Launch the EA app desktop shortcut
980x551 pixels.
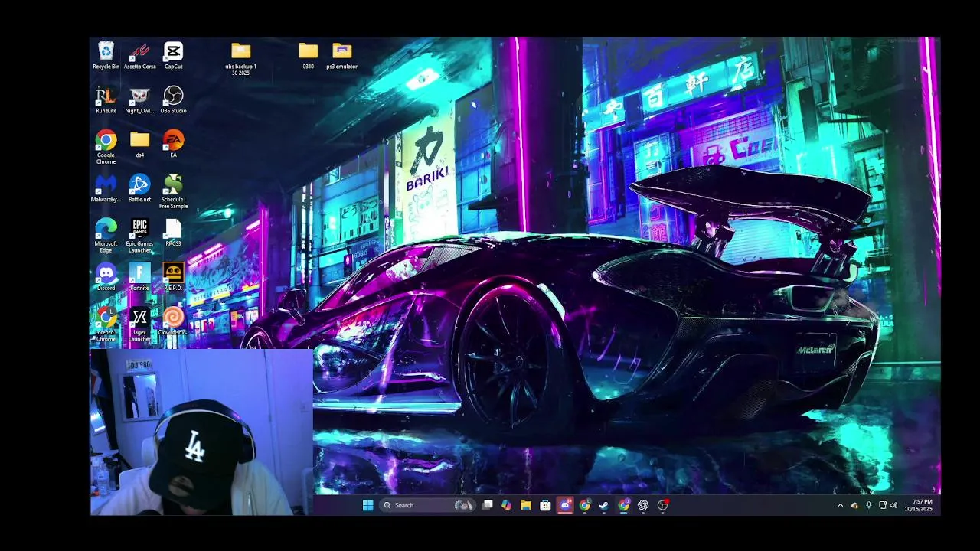pyautogui.click(x=174, y=145)
